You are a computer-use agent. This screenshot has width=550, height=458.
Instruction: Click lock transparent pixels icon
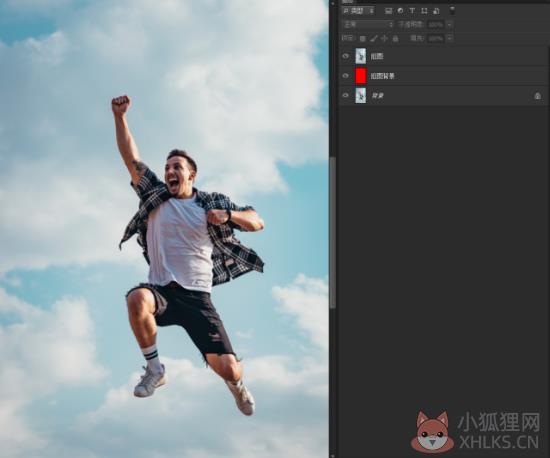pyautogui.click(x=363, y=39)
